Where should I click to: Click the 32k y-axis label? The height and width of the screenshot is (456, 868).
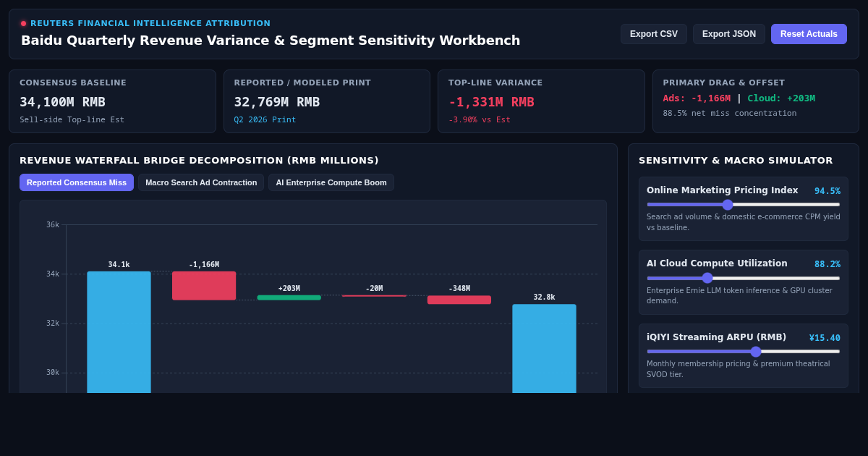tap(53, 324)
